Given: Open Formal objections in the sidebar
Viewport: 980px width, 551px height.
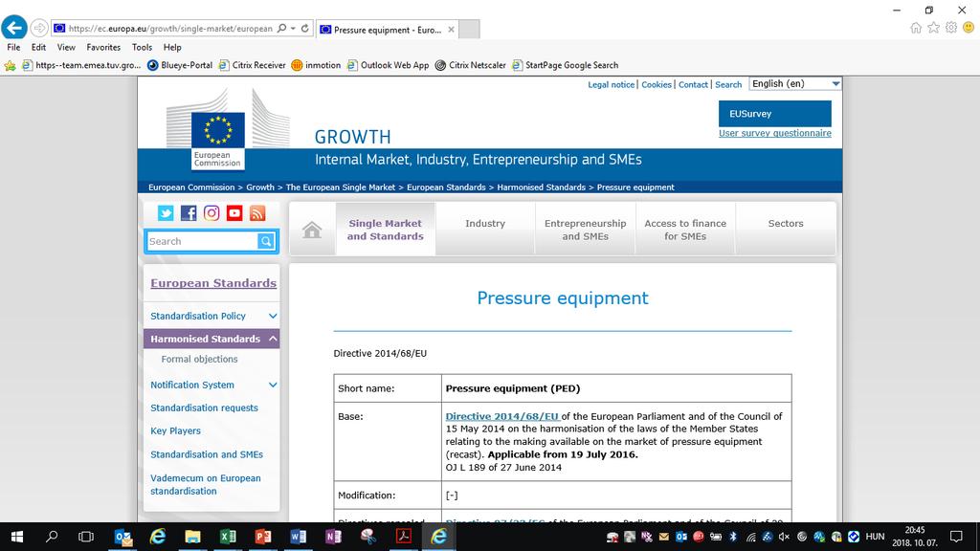Looking at the screenshot, I should (199, 360).
